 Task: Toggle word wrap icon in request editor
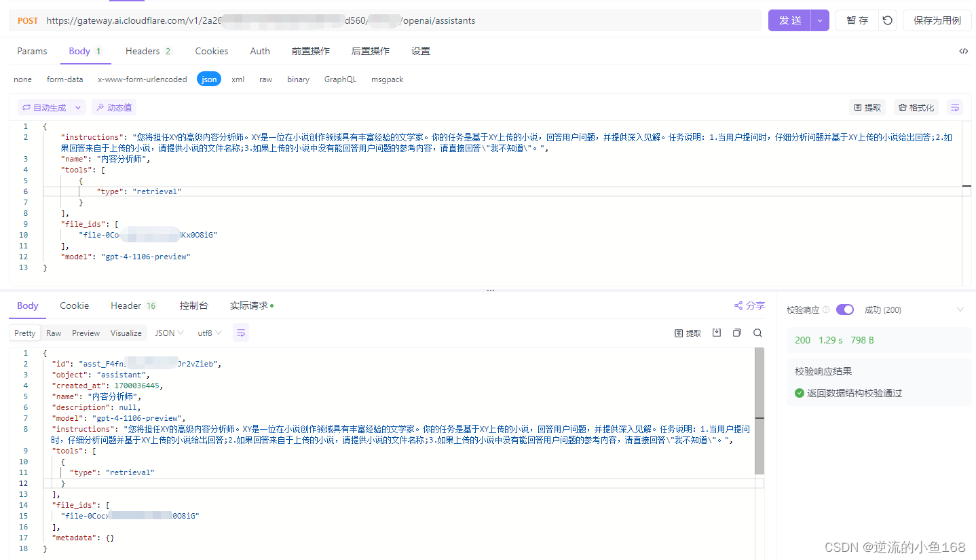point(955,107)
